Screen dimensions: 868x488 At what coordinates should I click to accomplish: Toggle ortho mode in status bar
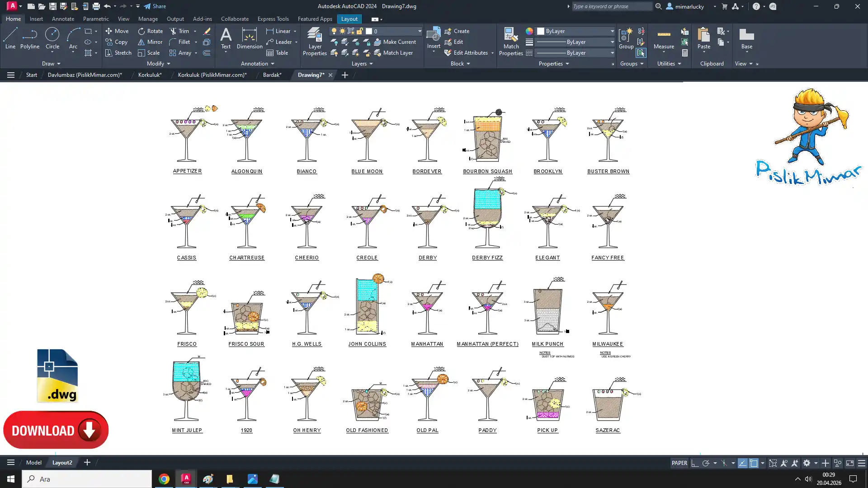tap(695, 463)
